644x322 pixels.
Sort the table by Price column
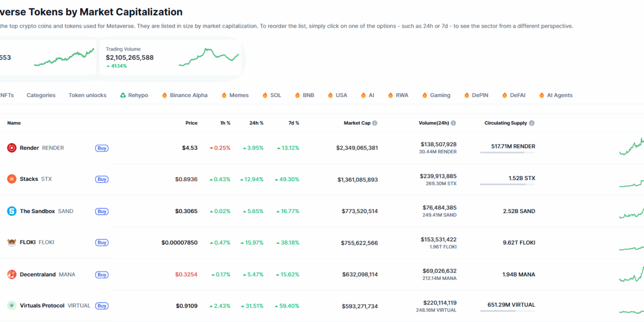click(191, 123)
